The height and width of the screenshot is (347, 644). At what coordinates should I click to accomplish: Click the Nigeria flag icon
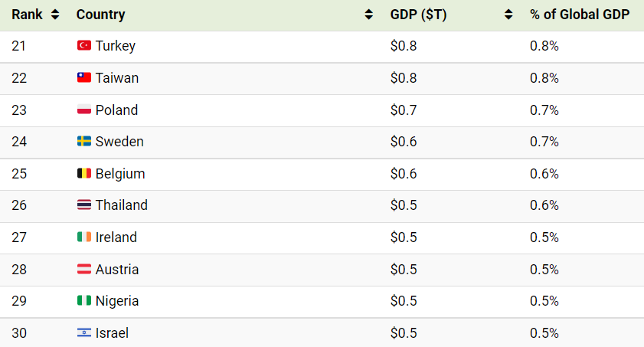[84, 300]
